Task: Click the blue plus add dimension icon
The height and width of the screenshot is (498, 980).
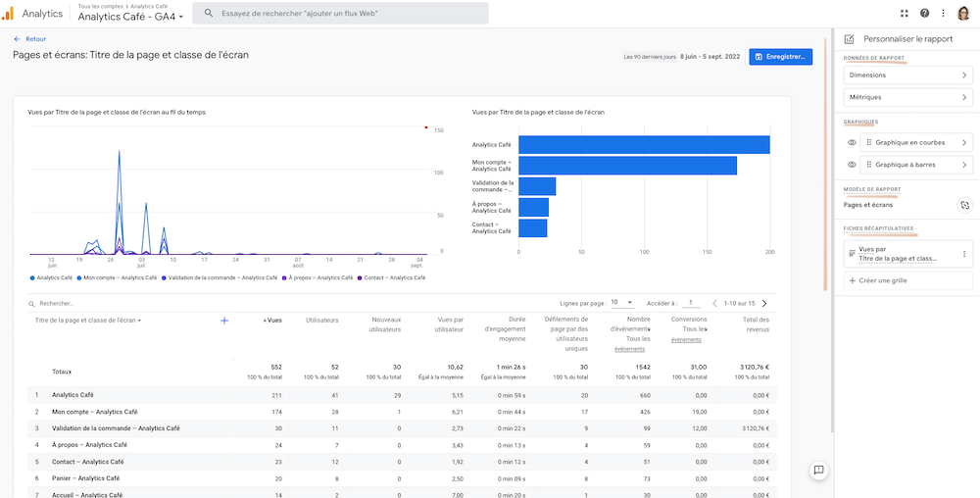Action: [x=224, y=321]
